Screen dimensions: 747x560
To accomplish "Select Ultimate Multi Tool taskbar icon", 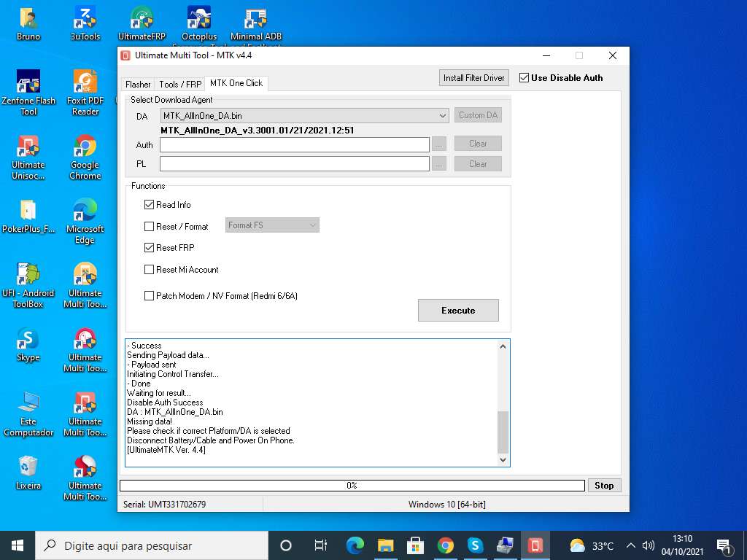I will [x=535, y=545].
